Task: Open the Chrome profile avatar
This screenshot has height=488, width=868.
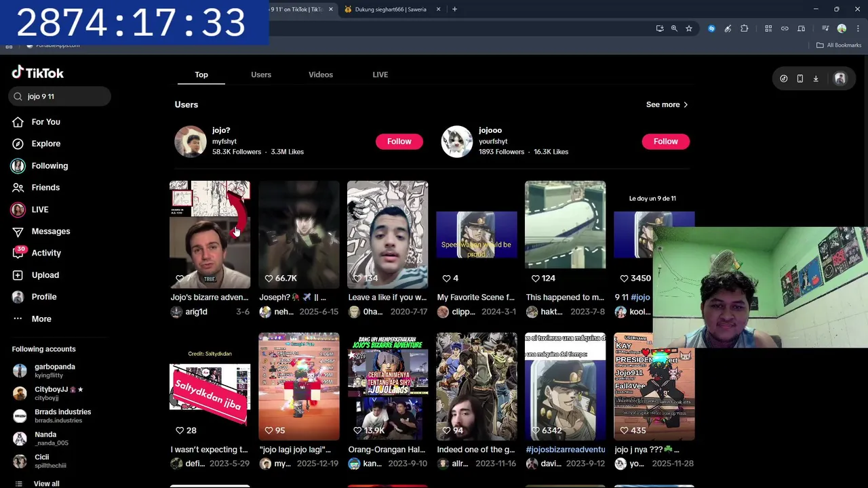Action: (842, 28)
